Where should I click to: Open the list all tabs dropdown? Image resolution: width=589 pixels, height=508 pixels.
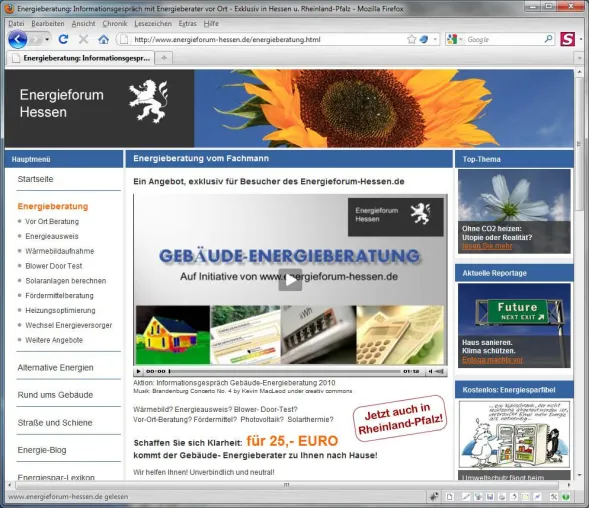(580, 58)
